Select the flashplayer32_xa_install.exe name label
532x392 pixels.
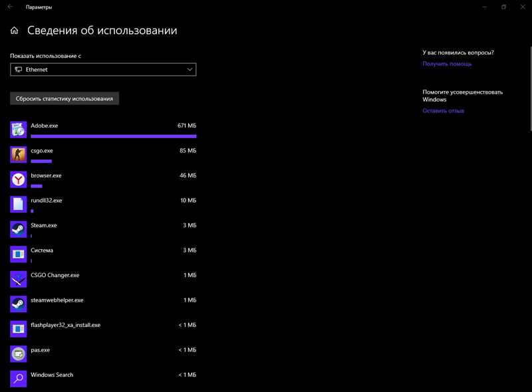(x=66, y=325)
